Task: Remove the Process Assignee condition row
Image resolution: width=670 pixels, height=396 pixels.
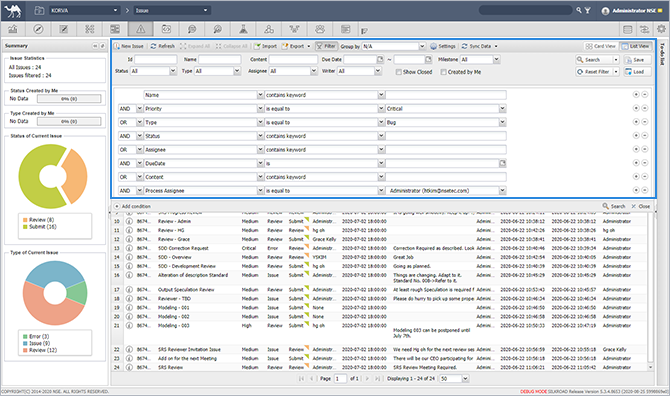Action: tap(644, 191)
